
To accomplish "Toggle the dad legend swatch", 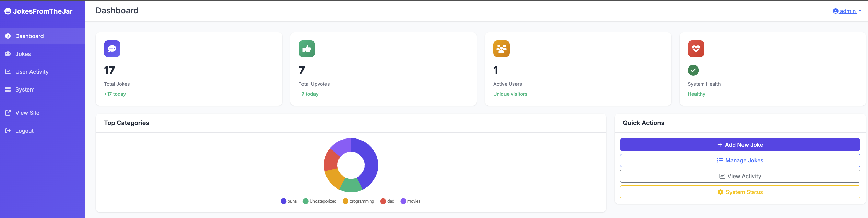I will (x=383, y=201).
